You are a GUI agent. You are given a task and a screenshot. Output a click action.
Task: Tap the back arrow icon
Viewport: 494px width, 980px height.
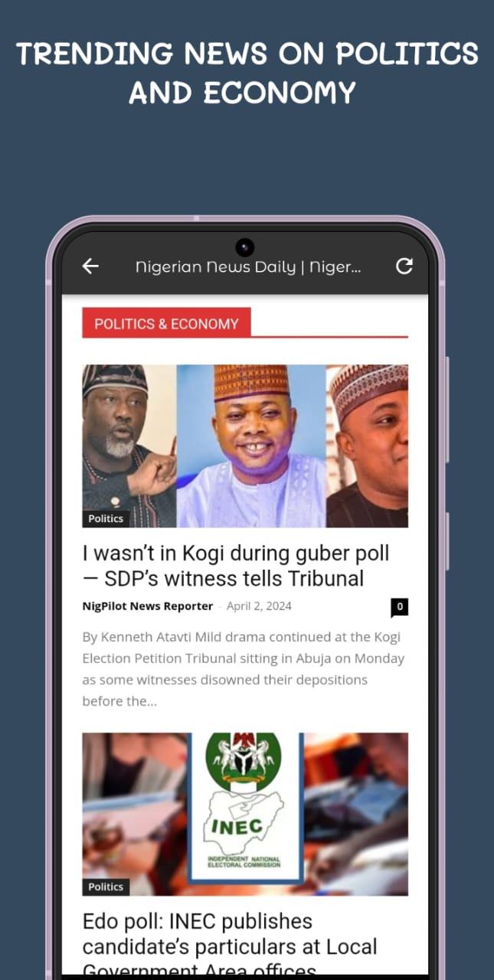click(x=90, y=266)
